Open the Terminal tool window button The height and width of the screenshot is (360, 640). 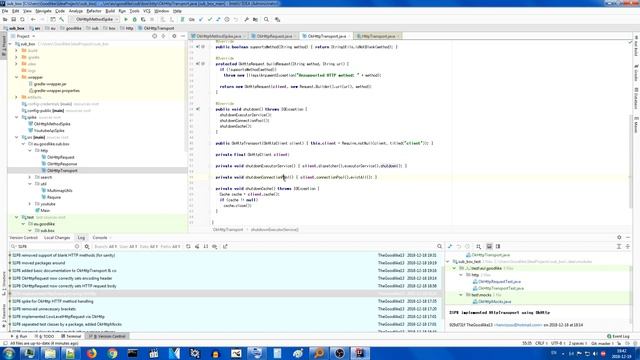coord(71,336)
